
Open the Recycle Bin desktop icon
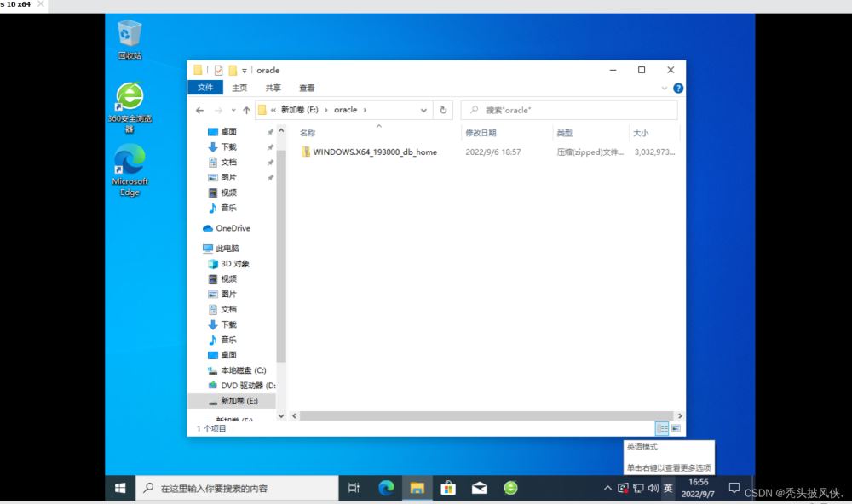click(130, 38)
